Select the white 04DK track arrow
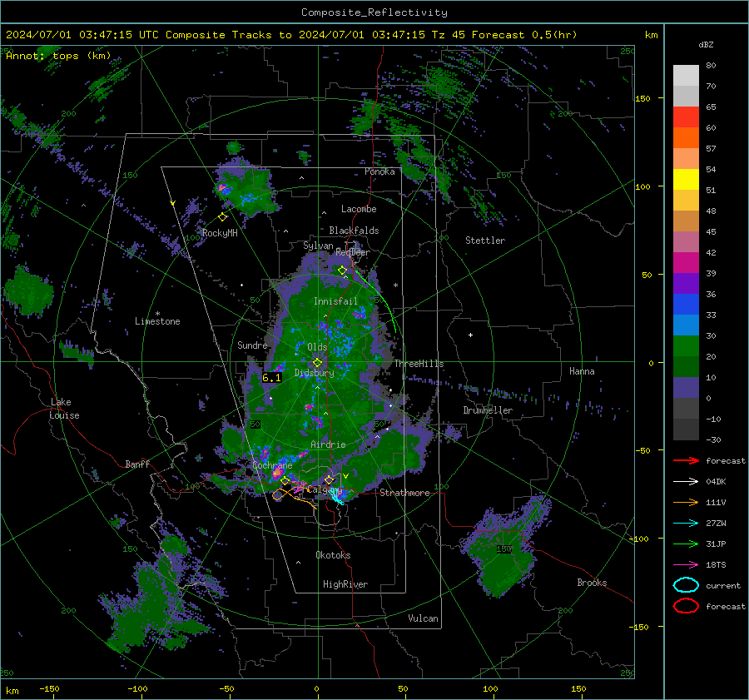 pos(686,482)
